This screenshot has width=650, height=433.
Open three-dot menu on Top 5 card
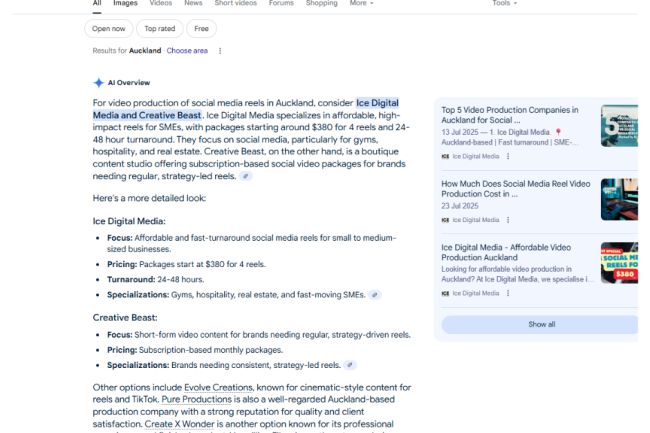coord(508,156)
